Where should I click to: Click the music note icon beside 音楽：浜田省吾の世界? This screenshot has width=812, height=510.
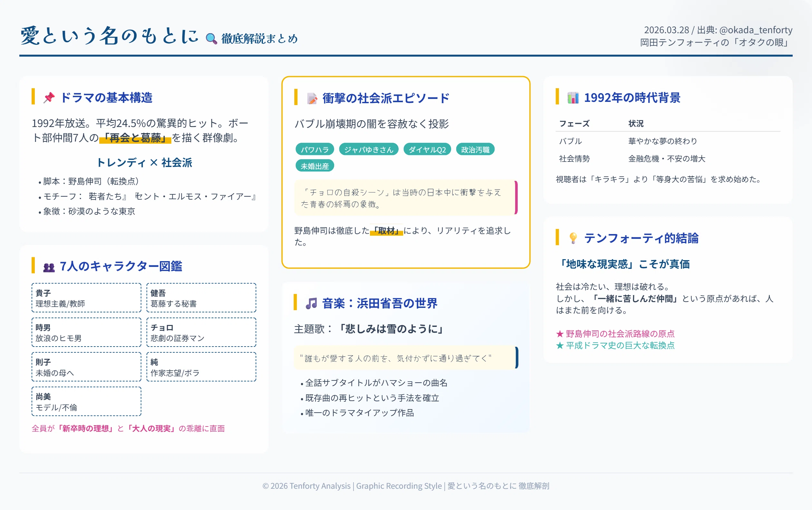[x=311, y=303]
